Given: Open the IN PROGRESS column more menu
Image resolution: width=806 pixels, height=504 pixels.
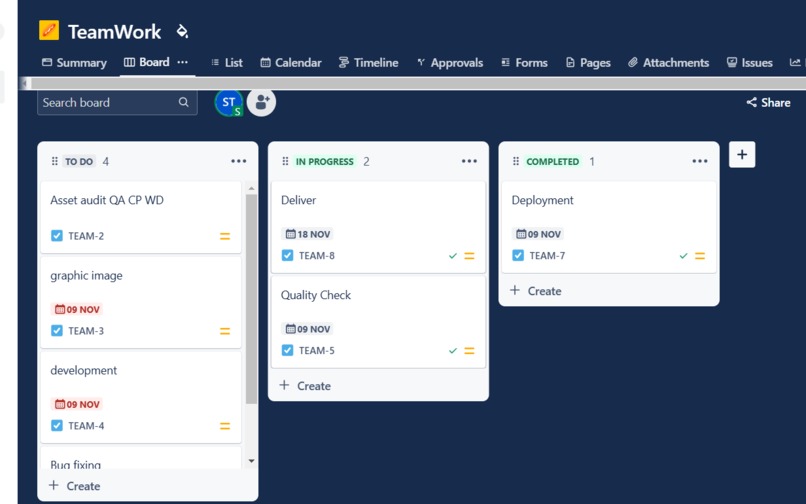Looking at the screenshot, I should pyautogui.click(x=469, y=161).
